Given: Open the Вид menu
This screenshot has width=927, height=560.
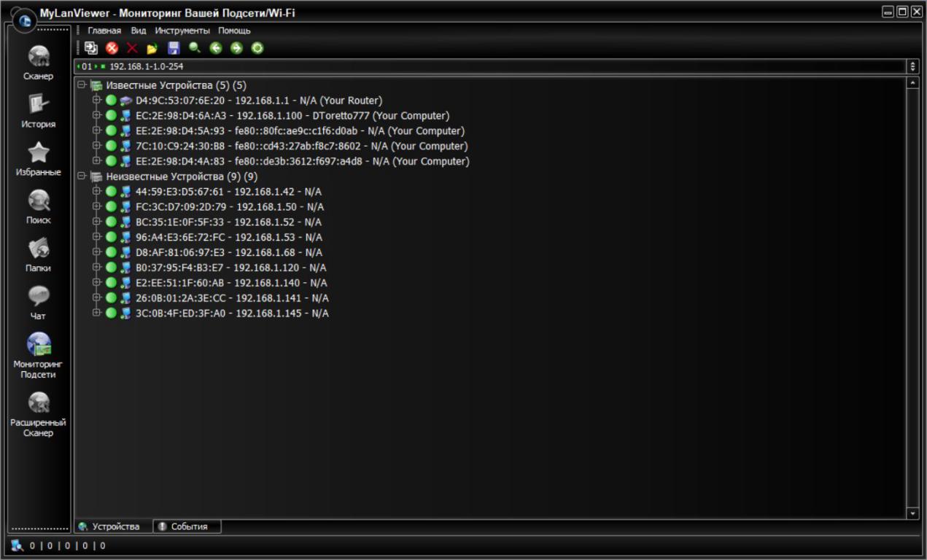Looking at the screenshot, I should point(139,31).
